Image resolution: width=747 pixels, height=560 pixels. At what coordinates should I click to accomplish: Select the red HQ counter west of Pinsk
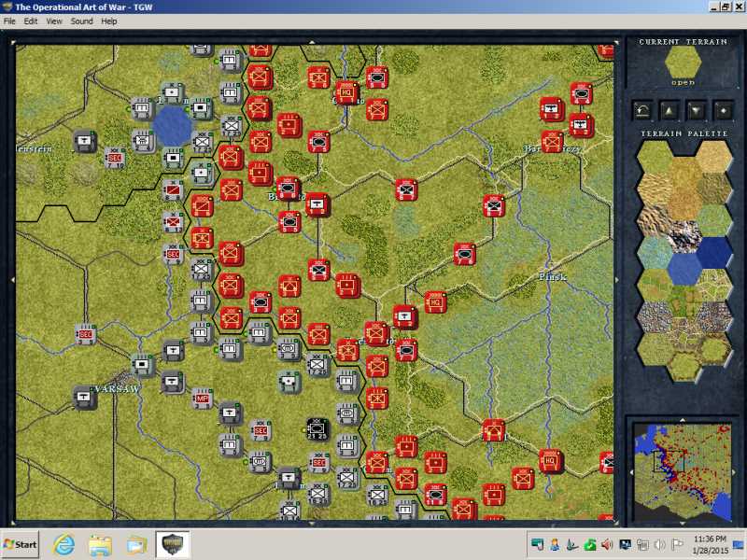point(435,301)
